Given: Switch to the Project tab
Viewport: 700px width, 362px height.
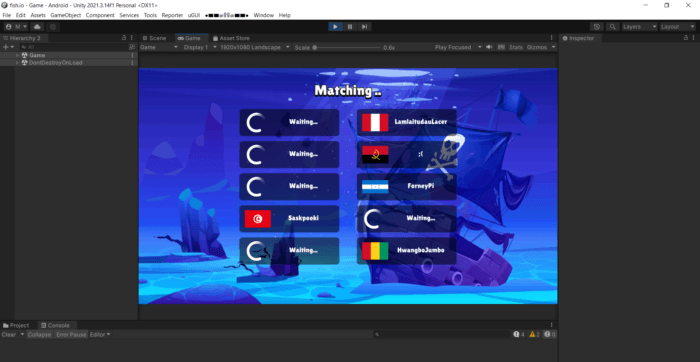Looking at the screenshot, I should 16,325.
